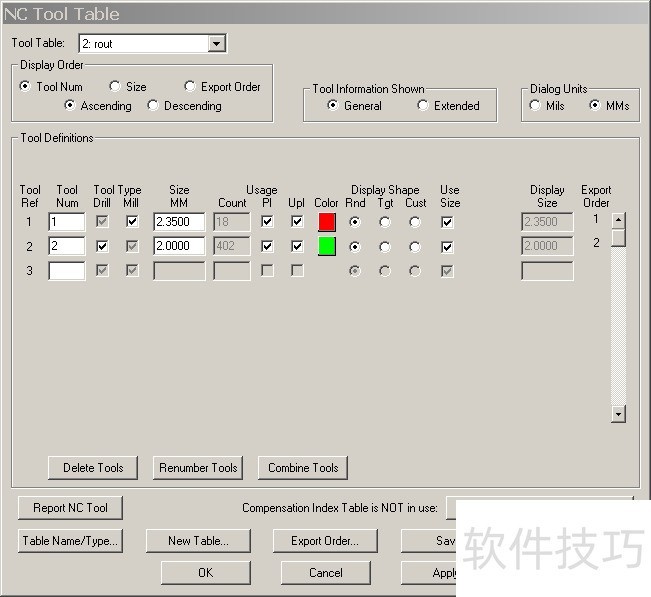The image size is (651, 597).
Task: Open the Tool Table dropdown
Action: (x=217, y=44)
